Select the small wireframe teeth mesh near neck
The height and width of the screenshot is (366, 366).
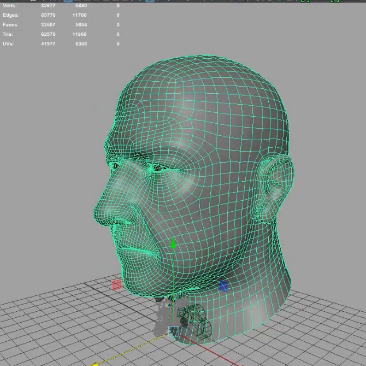195,323
